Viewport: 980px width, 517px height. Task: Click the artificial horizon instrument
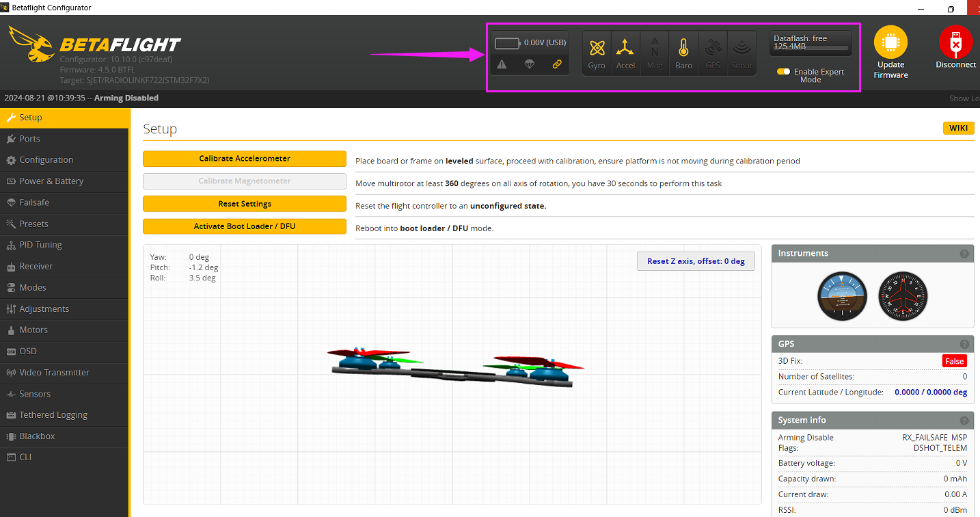coord(842,295)
